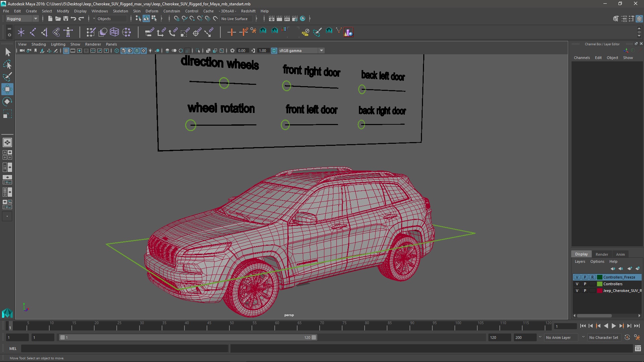644x362 pixels.
Task: Click the Controllers layer green color swatch
Action: point(599,284)
